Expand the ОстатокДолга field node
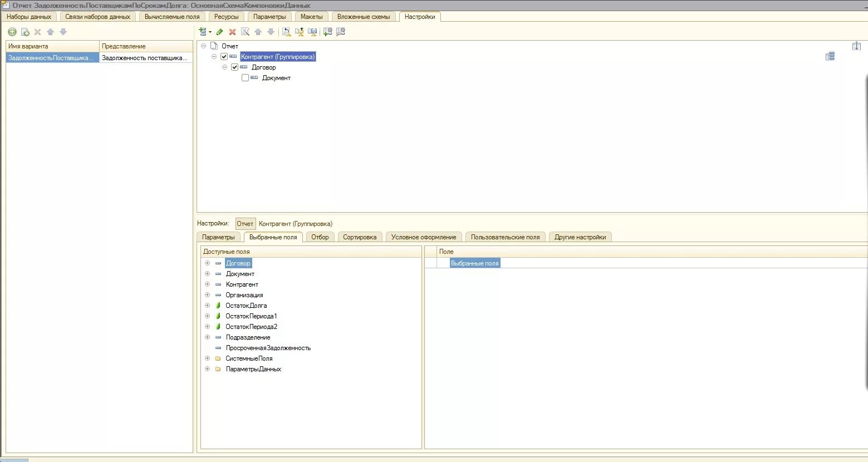 tap(207, 305)
